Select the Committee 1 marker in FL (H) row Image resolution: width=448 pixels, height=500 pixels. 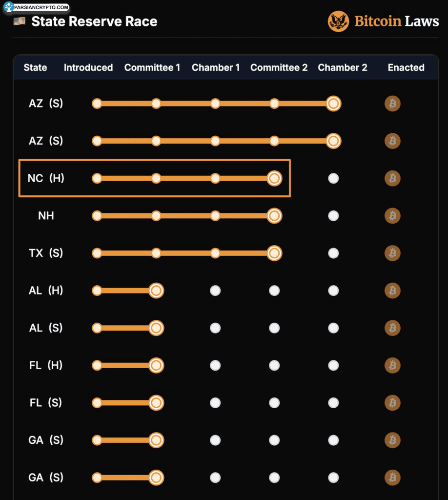[156, 365]
